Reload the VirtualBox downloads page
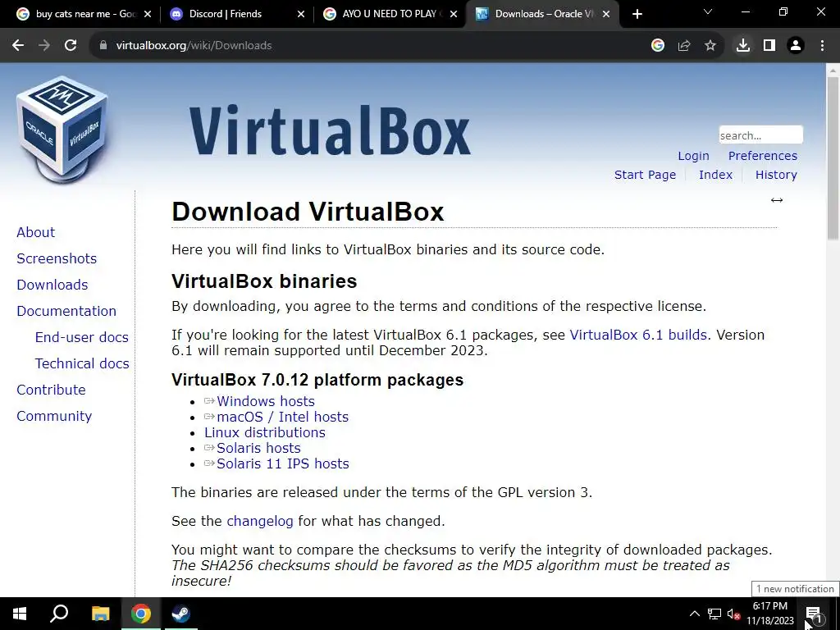 tap(71, 46)
